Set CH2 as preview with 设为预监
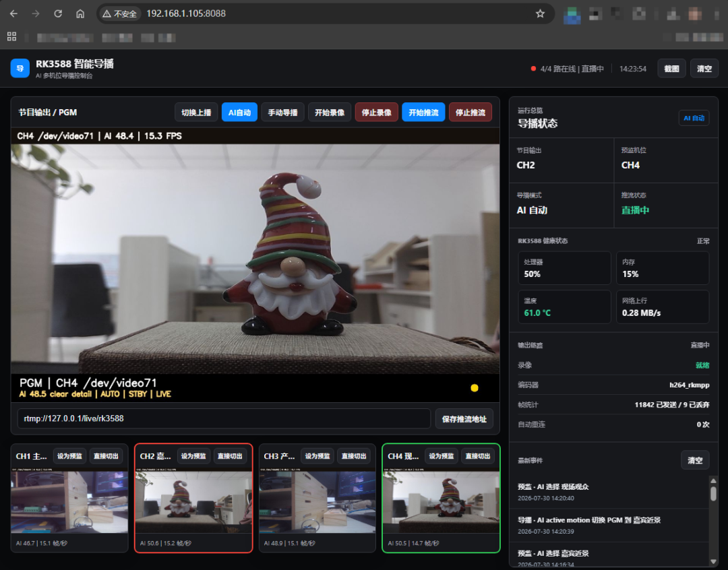This screenshot has height=570, width=728. tap(193, 456)
